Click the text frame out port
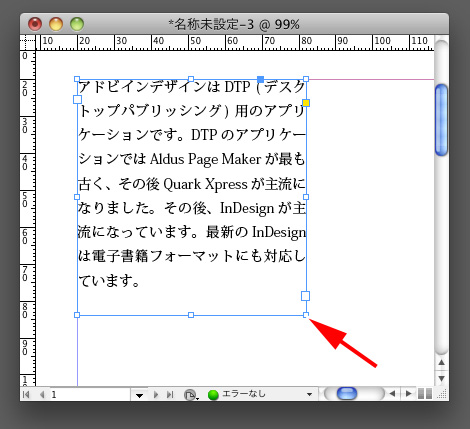The width and height of the screenshot is (470, 429). tap(305, 296)
